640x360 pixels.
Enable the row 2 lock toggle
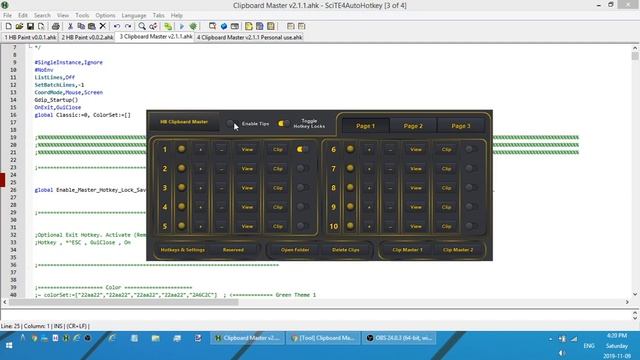point(302,168)
